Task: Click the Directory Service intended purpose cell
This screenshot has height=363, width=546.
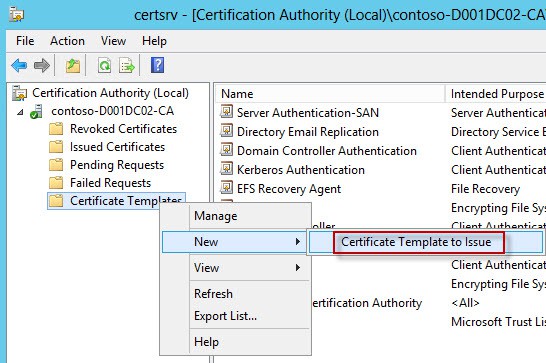Action: (x=498, y=132)
